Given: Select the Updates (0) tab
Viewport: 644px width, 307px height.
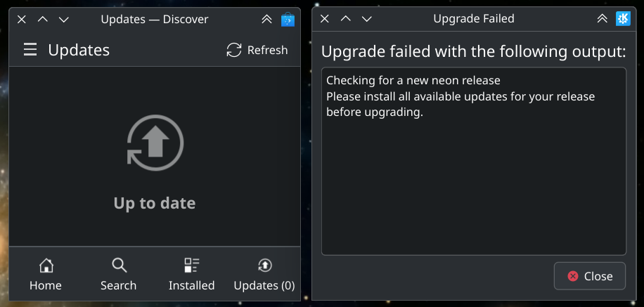Looking at the screenshot, I should (264, 274).
